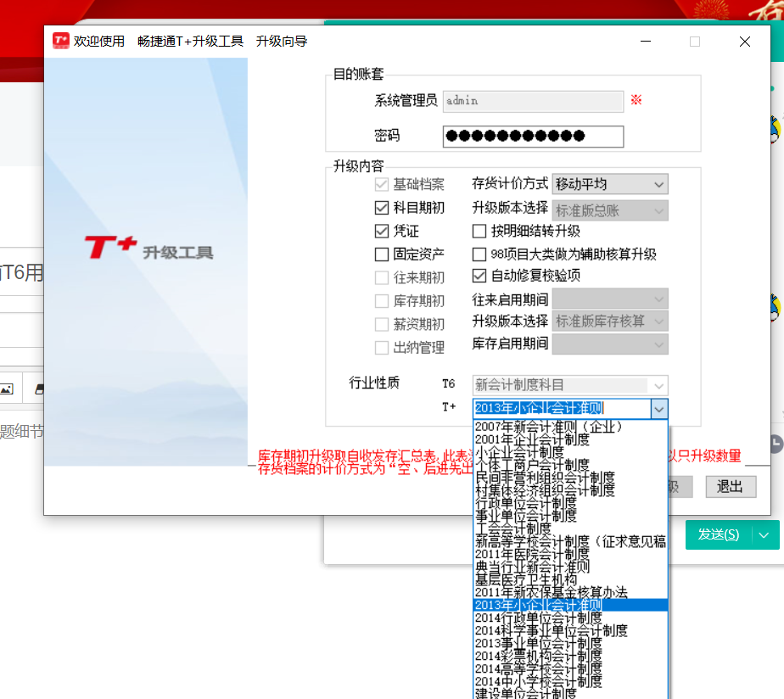784x699 pixels.
Task: Select 2001年企业会计制度 from list
Action: [570, 439]
